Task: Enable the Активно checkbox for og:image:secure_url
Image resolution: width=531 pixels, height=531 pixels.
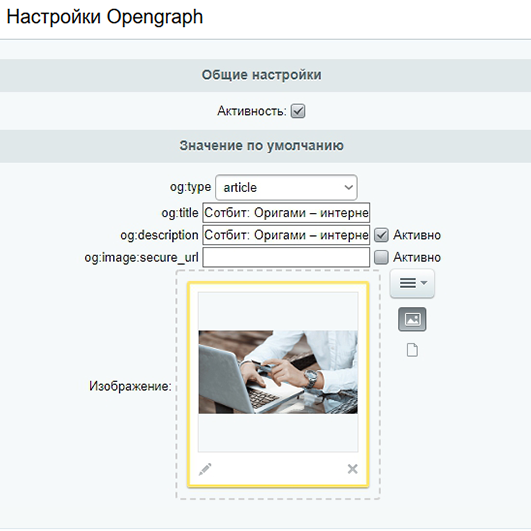Action: coord(381,257)
